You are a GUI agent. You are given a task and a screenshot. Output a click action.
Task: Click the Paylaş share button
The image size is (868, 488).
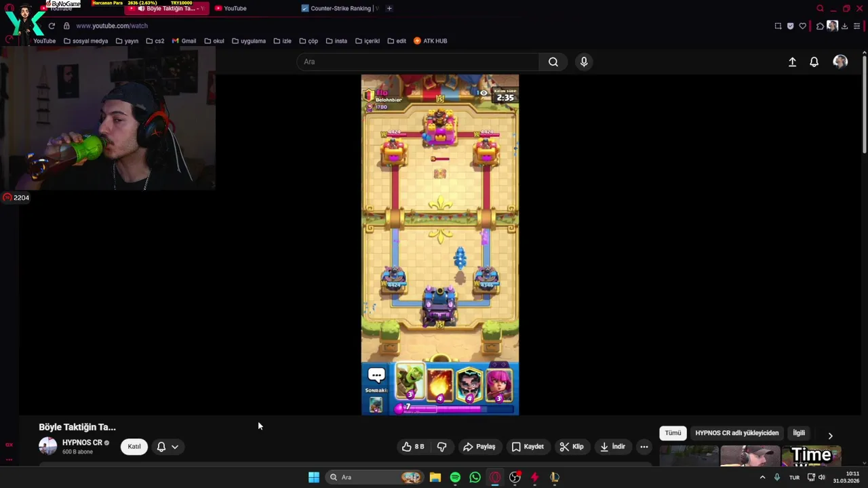point(479,447)
